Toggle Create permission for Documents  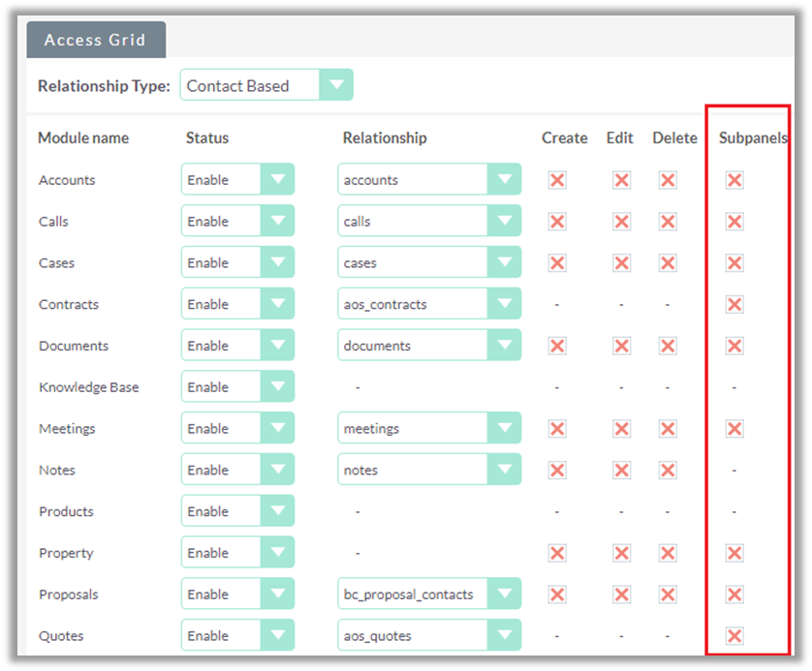coord(557,346)
